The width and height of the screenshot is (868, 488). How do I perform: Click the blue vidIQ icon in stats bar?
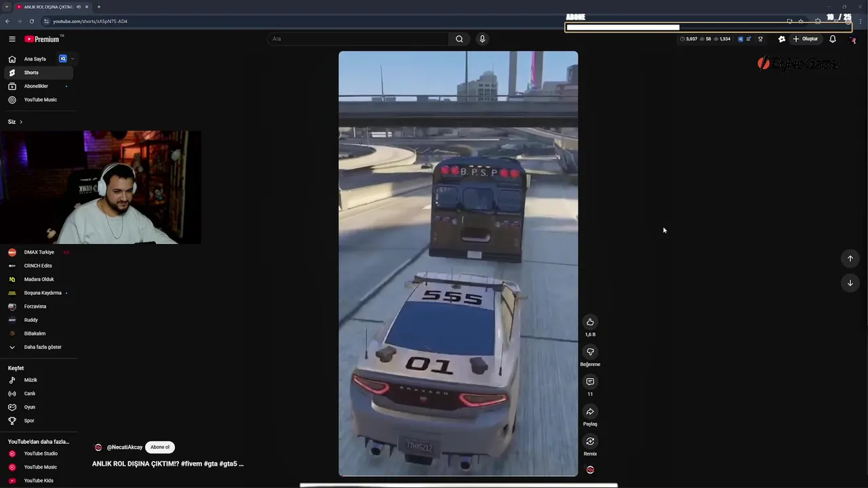(741, 39)
